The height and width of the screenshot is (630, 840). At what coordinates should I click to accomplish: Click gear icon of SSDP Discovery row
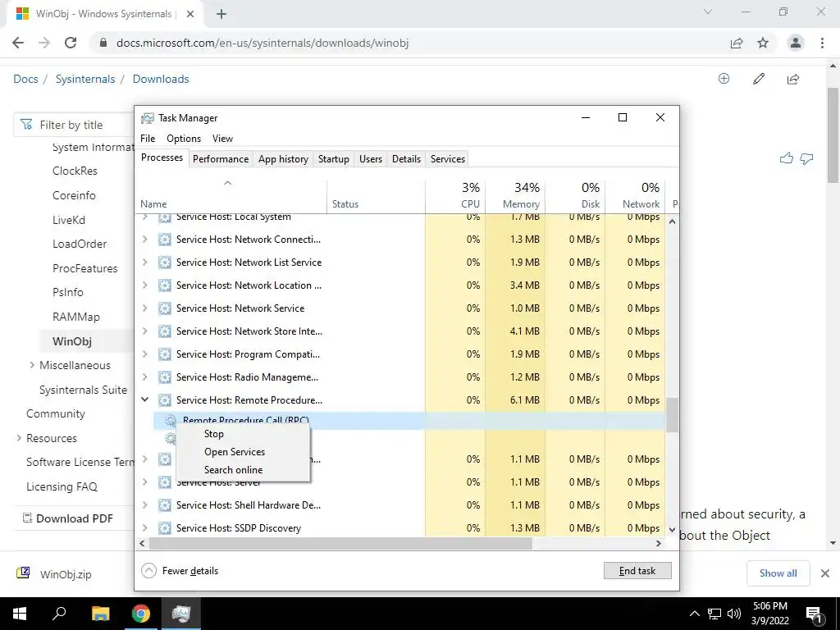(x=164, y=528)
